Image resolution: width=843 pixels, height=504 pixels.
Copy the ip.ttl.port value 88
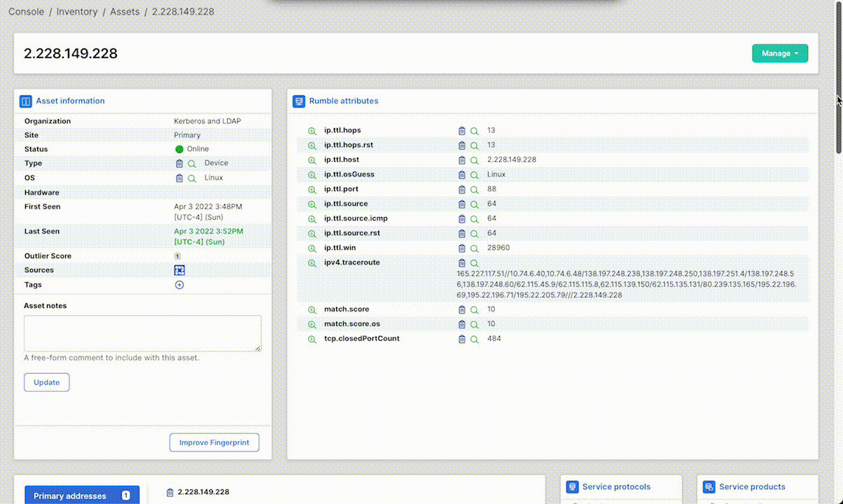coord(461,189)
